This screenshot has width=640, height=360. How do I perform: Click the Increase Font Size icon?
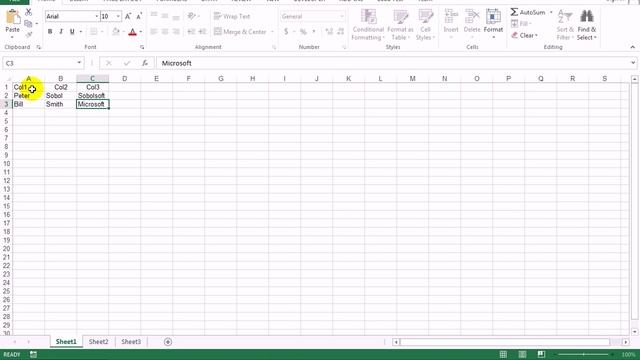coord(128,16)
